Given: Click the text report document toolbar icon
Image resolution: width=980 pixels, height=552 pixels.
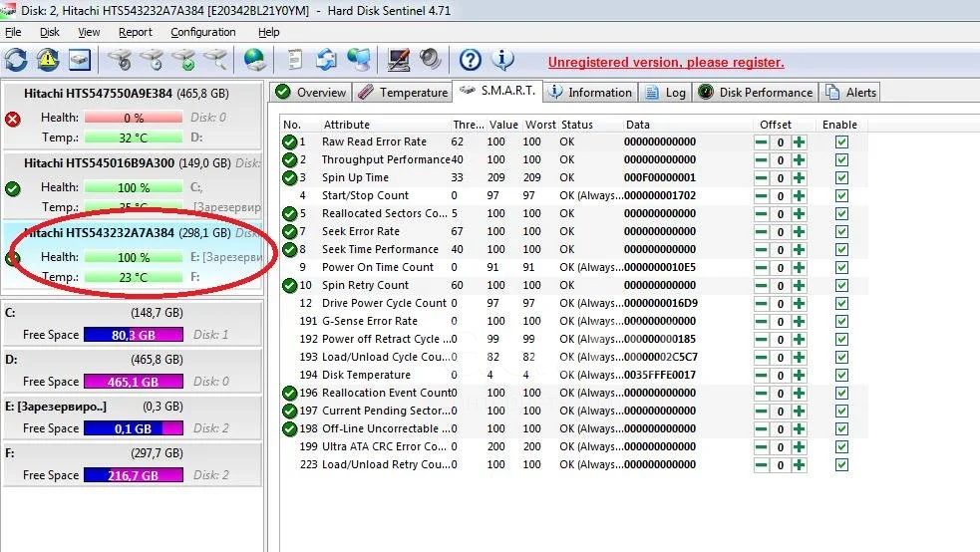Looking at the screenshot, I should [294, 60].
